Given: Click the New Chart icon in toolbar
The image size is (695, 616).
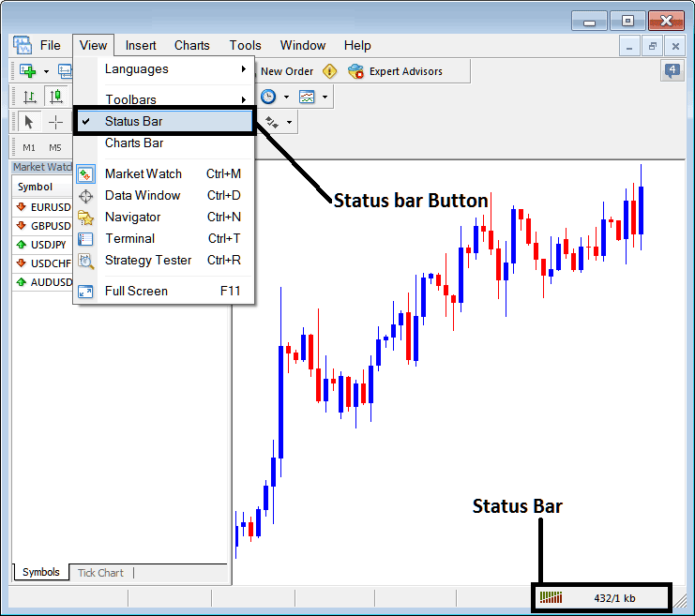Looking at the screenshot, I should coord(27,71).
